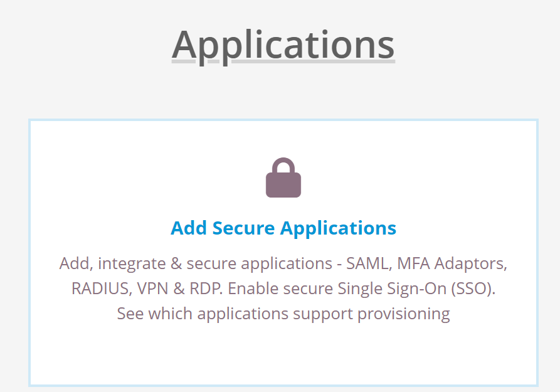Click the word VPN in description
560x392 pixels.
152,289
